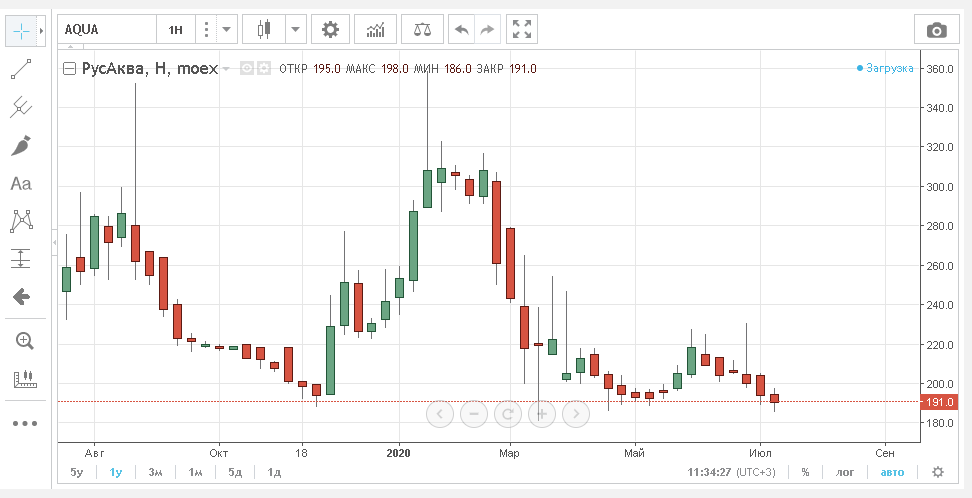Click the Мар label on time axis
972x498 pixels.
[509, 453]
